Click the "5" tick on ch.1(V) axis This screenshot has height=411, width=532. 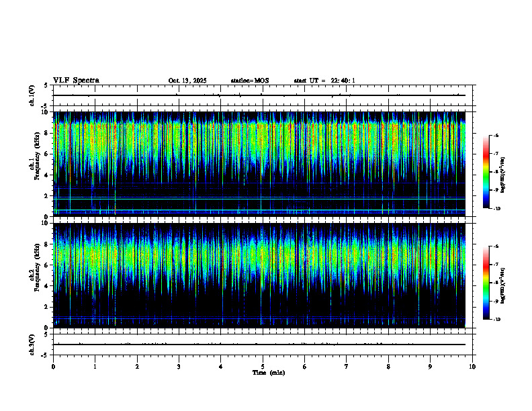[47, 85]
